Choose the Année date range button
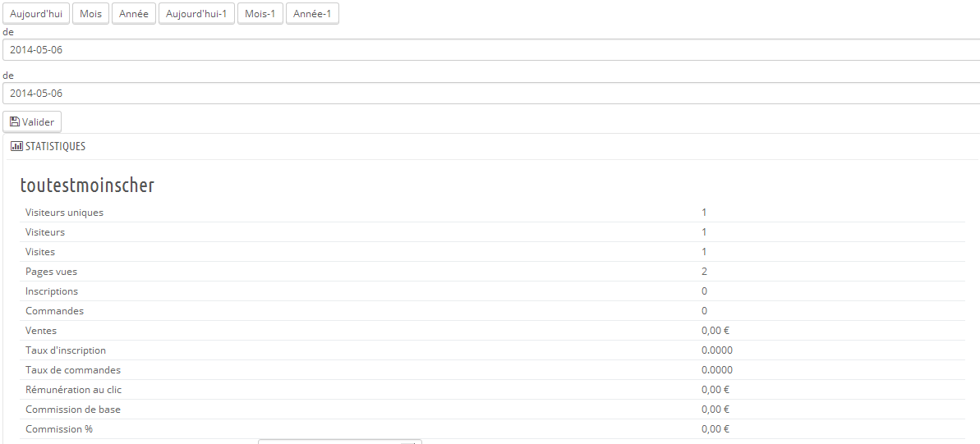The image size is (980, 444). [x=134, y=14]
